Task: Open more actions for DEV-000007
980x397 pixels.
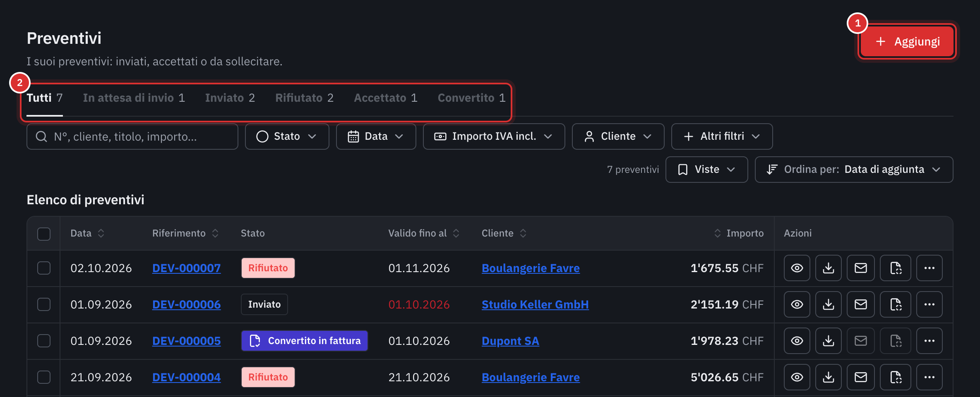Action: (929, 268)
